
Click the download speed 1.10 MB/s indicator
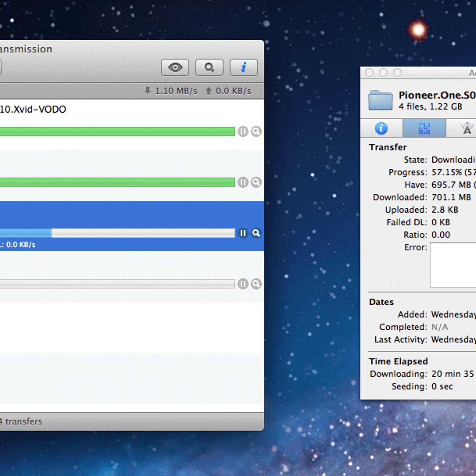[x=171, y=91]
